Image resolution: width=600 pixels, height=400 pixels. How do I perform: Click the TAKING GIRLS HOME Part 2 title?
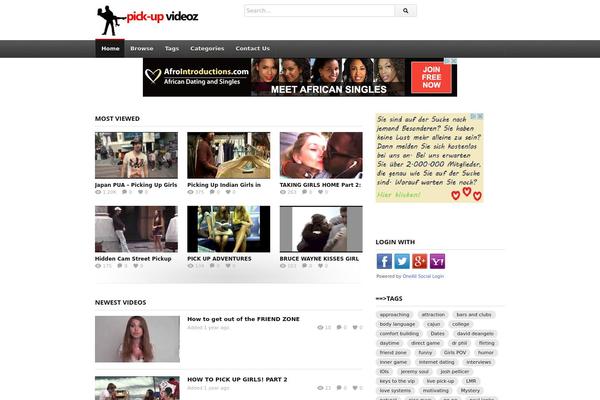coord(320,185)
